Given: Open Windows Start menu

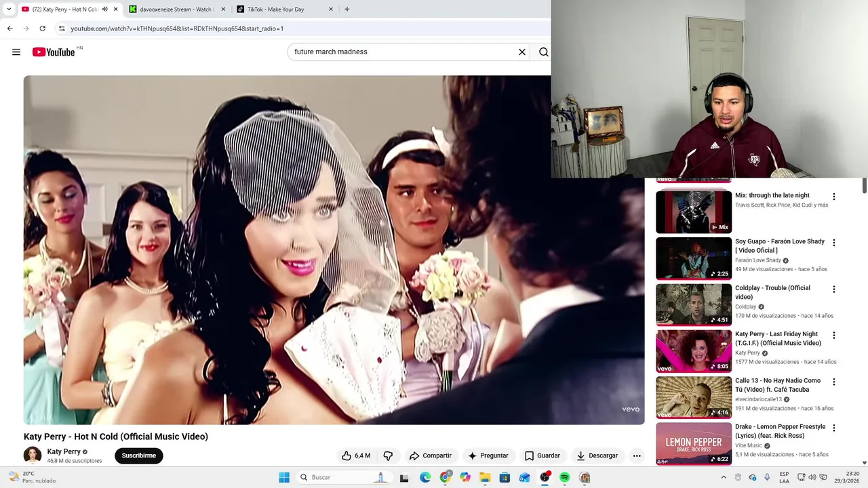Looking at the screenshot, I should pyautogui.click(x=284, y=477).
